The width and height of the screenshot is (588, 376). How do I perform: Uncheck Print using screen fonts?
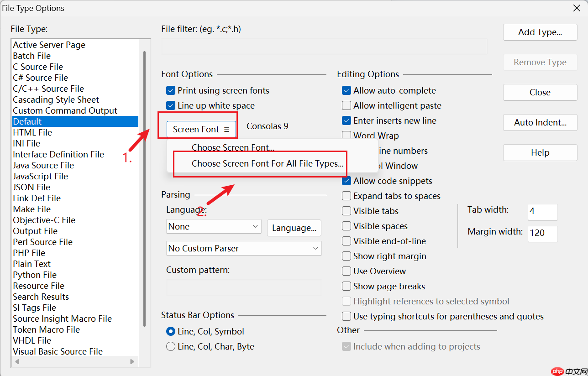point(171,91)
